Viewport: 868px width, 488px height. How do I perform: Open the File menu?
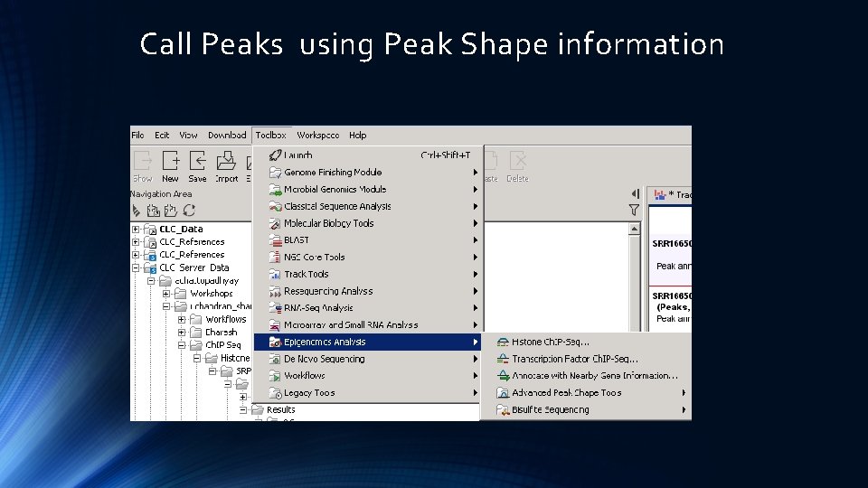click(137, 135)
